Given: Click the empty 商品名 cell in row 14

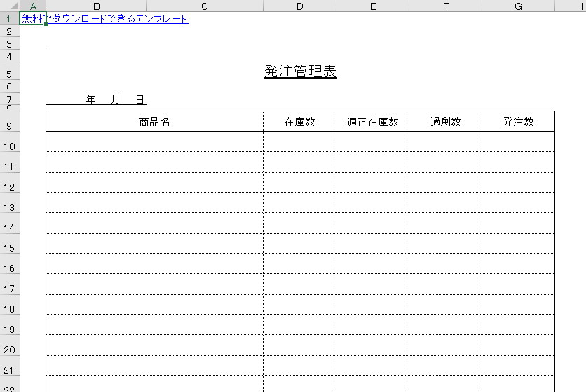Looking at the screenshot, I should [154, 223].
